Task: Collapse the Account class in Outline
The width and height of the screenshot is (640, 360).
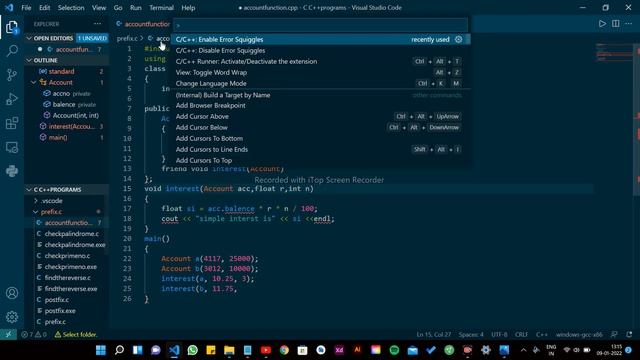Action: (34, 82)
